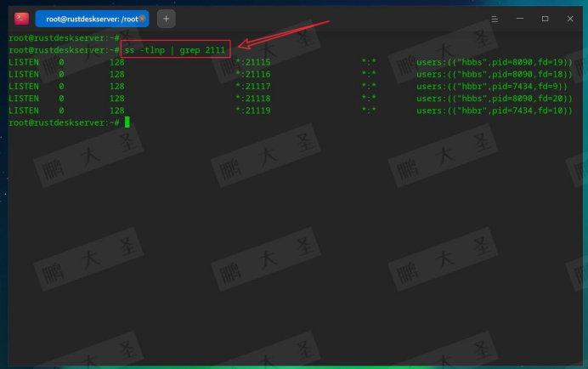This screenshot has height=369, width=588.
Task: Close the terminal window
Action: tap(570, 19)
